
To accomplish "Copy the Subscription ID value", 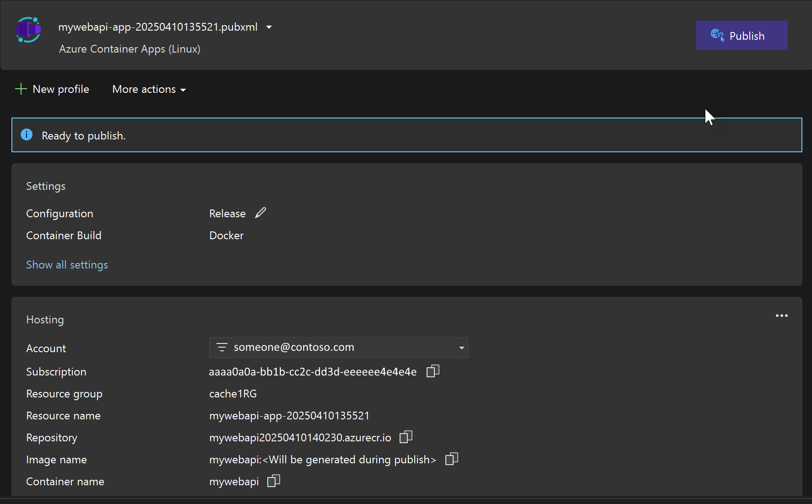I will (x=433, y=371).
